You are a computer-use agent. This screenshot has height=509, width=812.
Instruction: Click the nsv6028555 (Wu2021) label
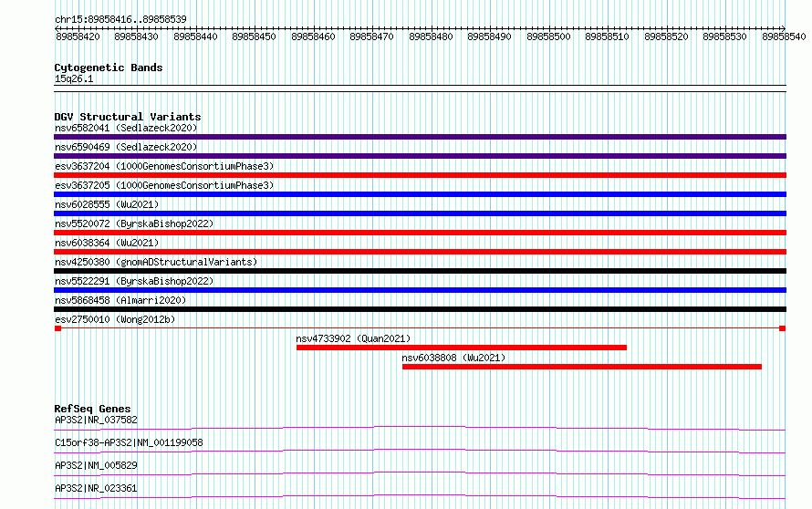click(107, 204)
